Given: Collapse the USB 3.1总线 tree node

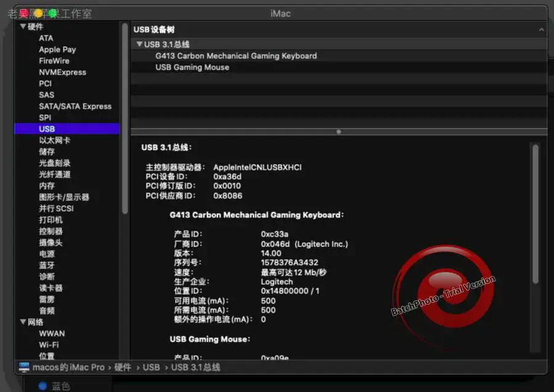Looking at the screenshot, I should tap(140, 44).
